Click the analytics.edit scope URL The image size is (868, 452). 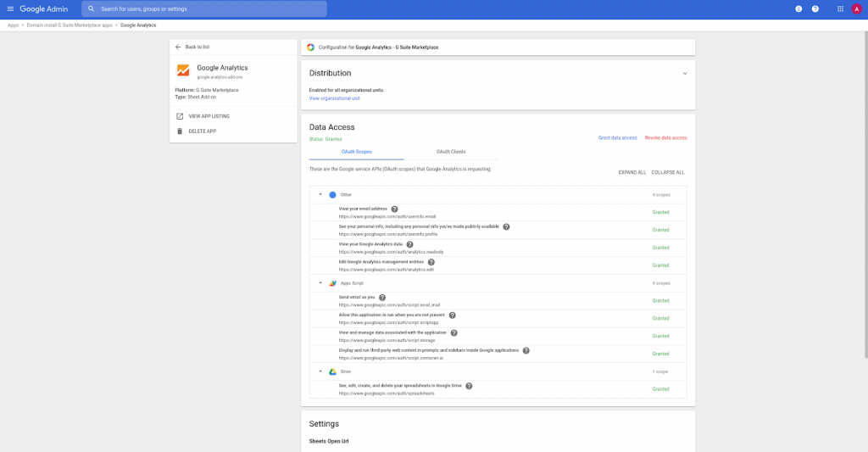pos(387,270)
